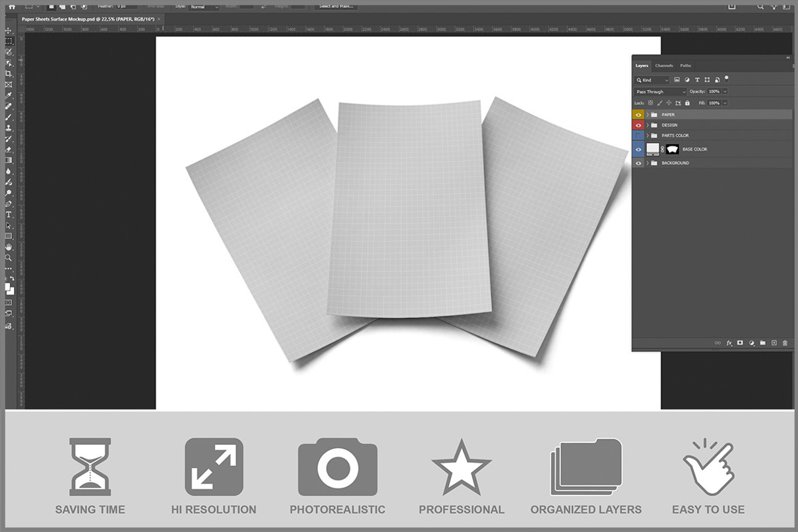Open the Pass Through blend mode dropdown
This screenshot has height=532, width=798.
pos(660,92)
